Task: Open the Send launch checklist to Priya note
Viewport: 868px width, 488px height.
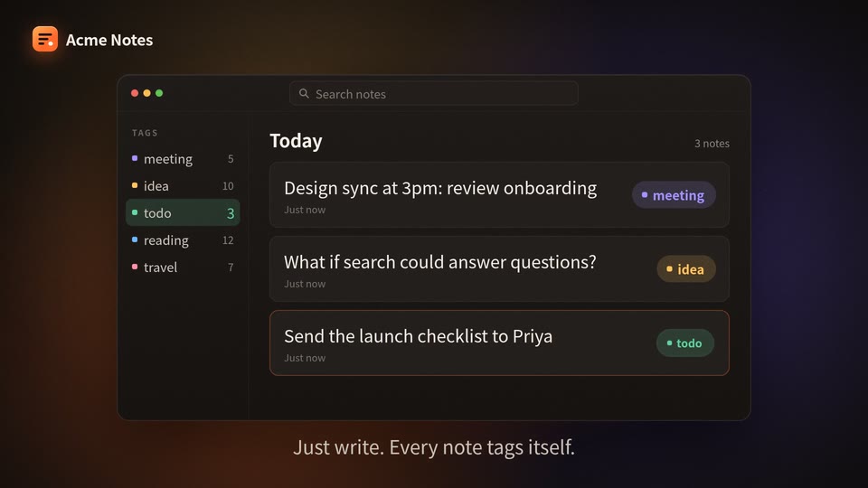Action: [499, 343]
